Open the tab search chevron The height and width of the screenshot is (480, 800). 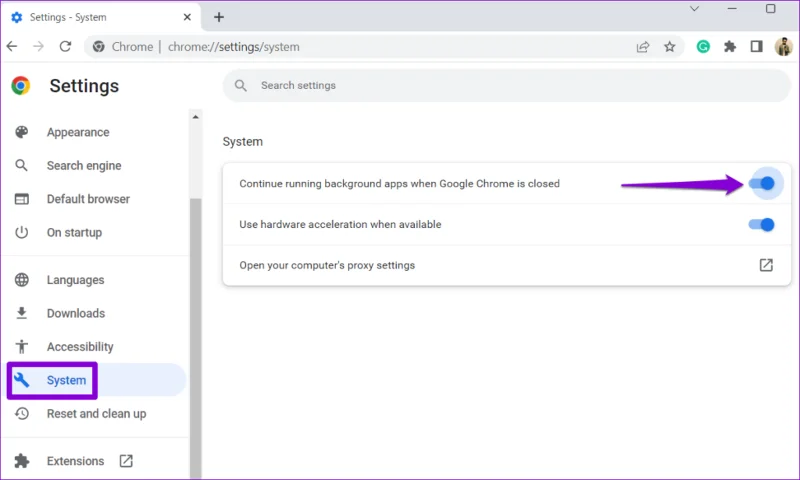pos(694,9)
